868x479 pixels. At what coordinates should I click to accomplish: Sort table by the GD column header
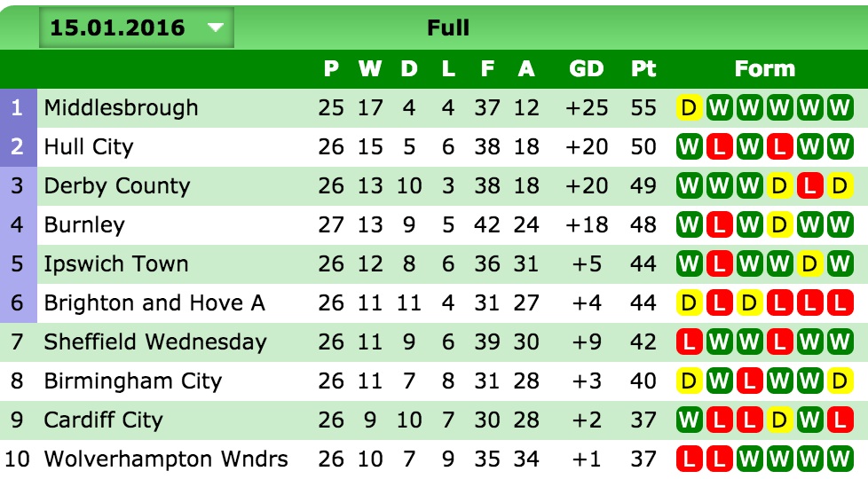[587, 68]
